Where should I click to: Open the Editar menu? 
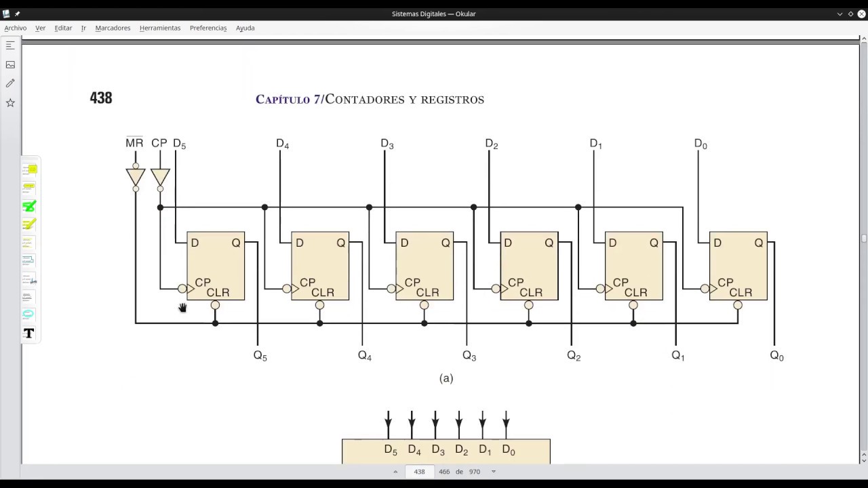pyautogui.click(x=63, y=28)
